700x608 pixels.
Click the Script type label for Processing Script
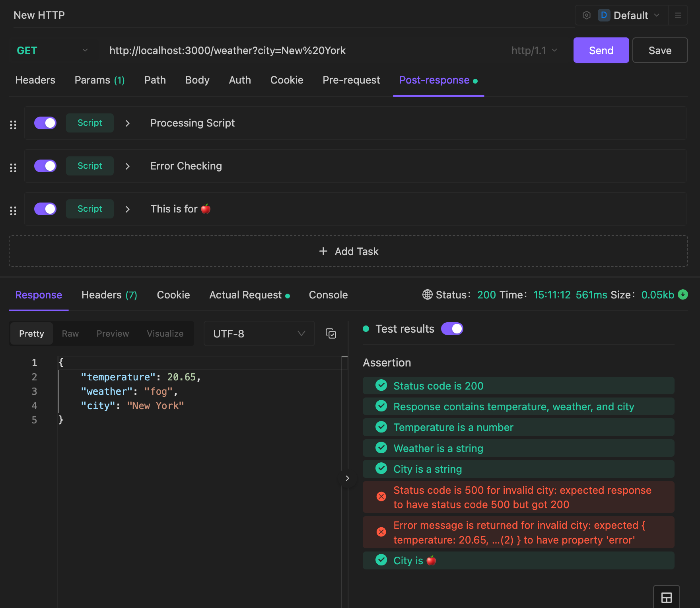click(x=90, y=123)
